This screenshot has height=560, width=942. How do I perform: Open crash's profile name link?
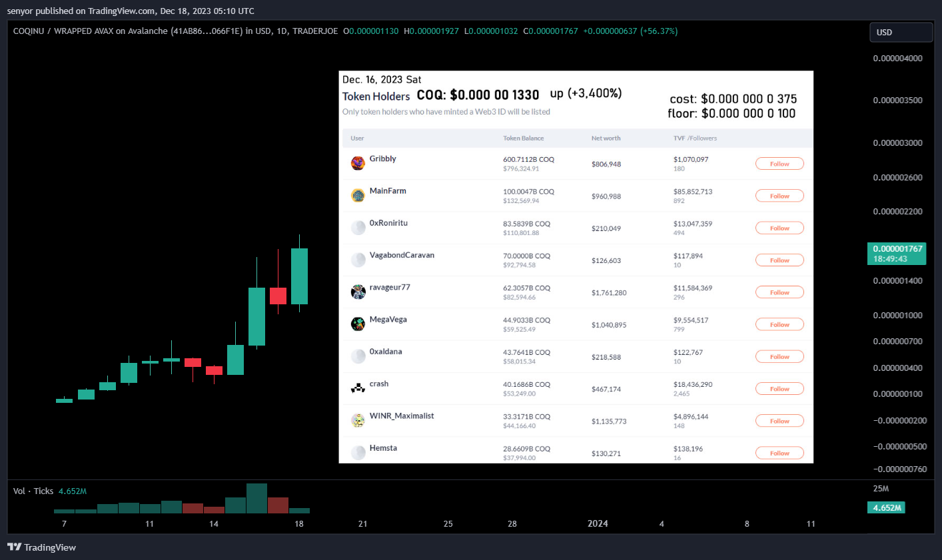click(x=379, y=384)
